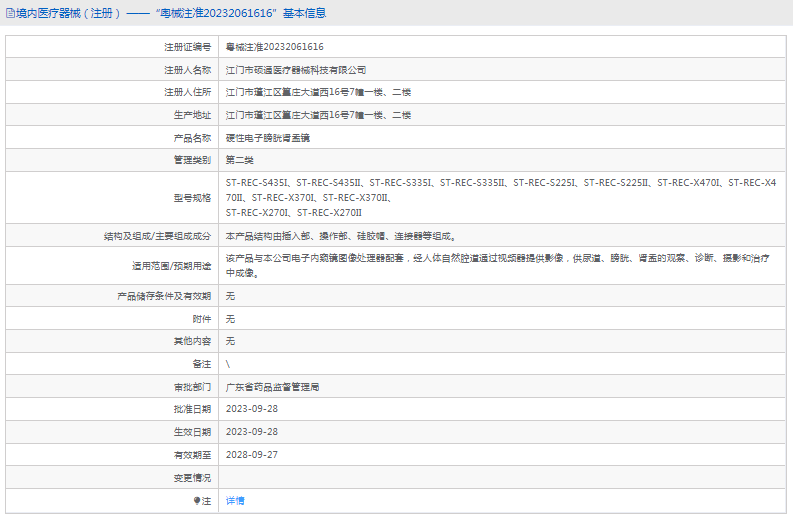Click the 适用范围/预期用途 label

[171, 266]
